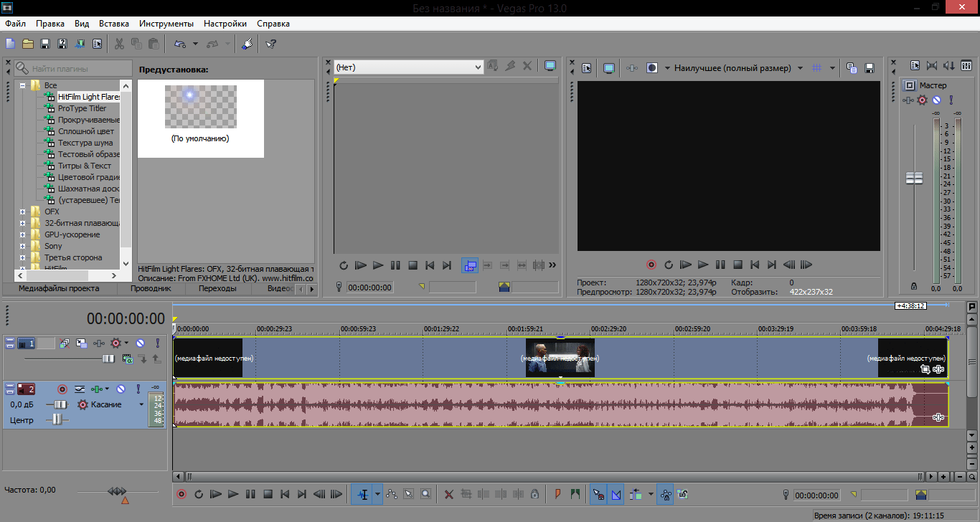Select 'ProType Titler' in generators list
This screenshot has height=522, width=980.
point(82,108)
